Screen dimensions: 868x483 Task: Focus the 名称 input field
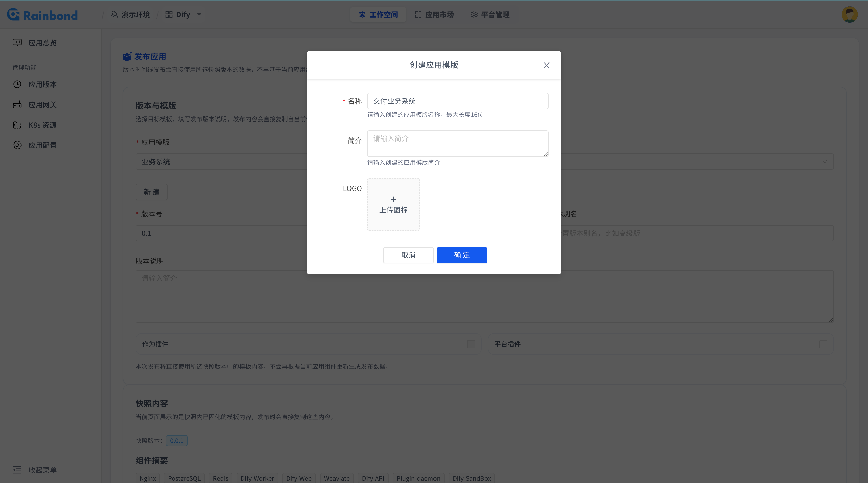[x=458, y=101]
